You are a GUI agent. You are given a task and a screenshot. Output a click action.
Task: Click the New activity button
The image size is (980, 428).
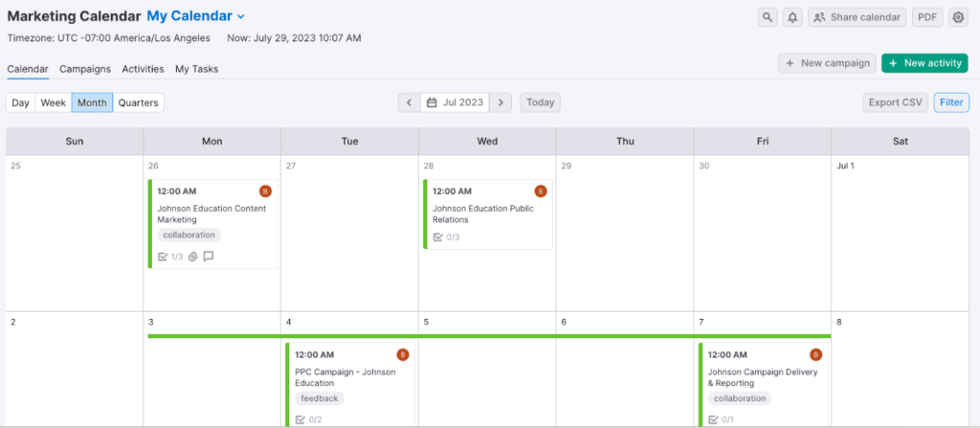(x=924, y=63)
